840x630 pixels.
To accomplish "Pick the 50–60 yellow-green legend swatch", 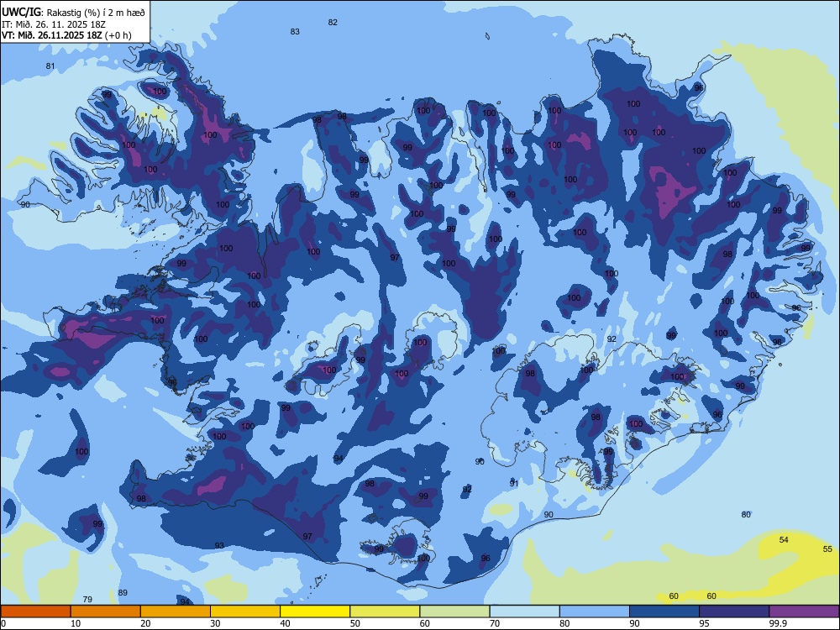I will tap(385, 612).
